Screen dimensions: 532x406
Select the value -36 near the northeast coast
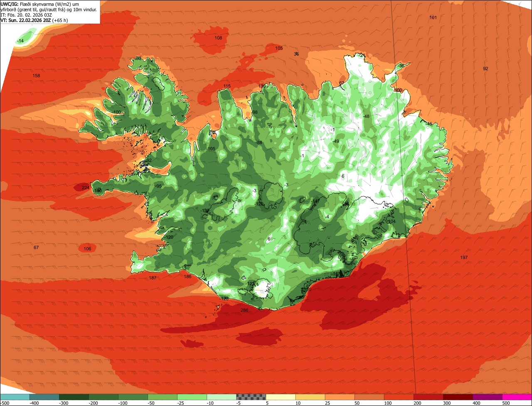point(401,66)
